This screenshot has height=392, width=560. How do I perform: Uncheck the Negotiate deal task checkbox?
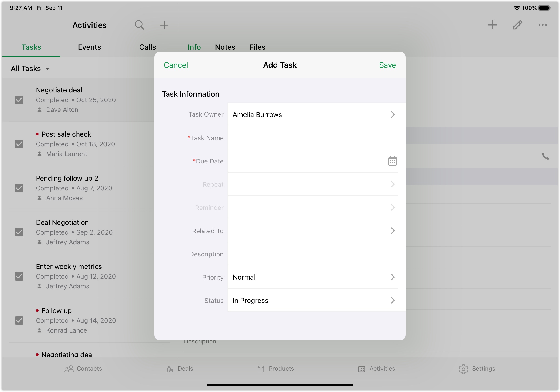pyautogui.click(x=19, y=100)
